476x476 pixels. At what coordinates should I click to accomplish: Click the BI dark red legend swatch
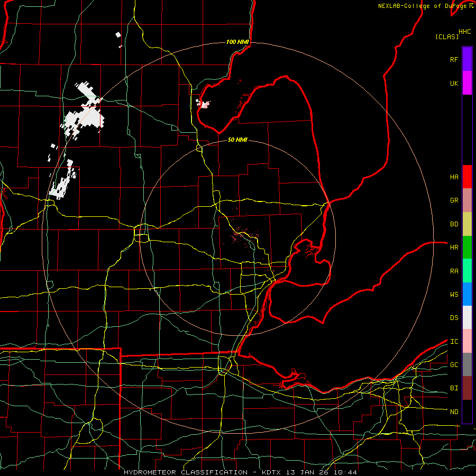(467, 388)
